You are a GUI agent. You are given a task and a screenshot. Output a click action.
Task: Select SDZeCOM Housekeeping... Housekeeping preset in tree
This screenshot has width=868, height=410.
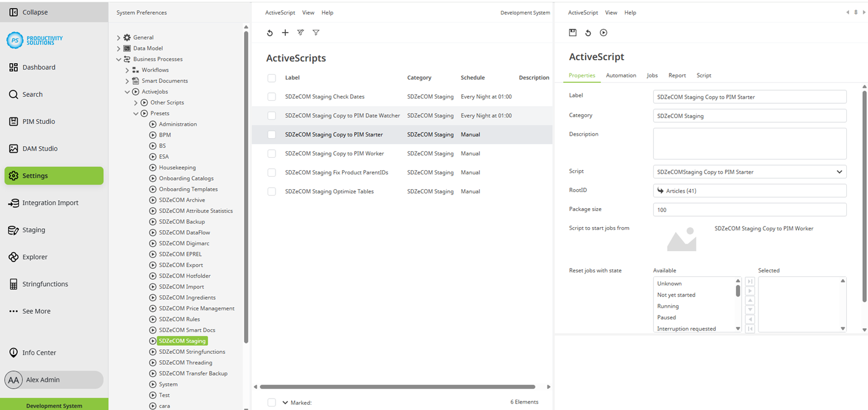pos(177,167)
